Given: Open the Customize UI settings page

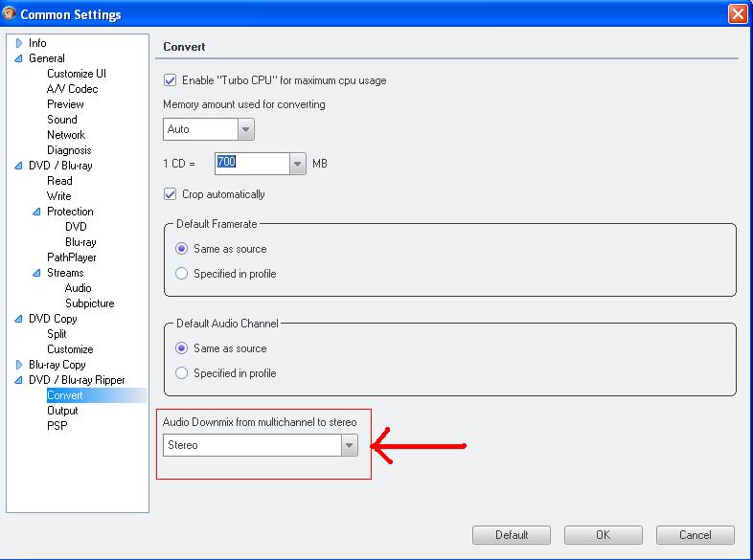Looking at the screenshot, I should 77,74.
